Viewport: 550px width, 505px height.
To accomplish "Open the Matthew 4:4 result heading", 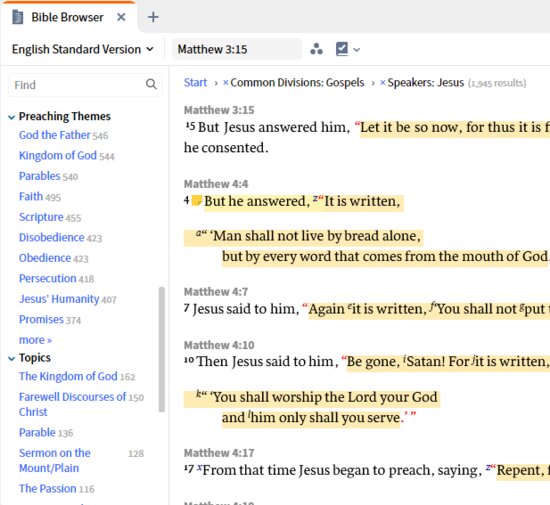I will (216, 184).
